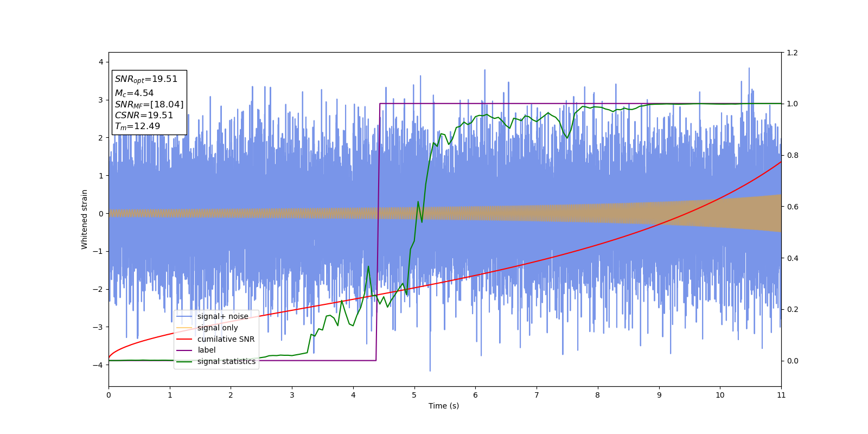Image resolution: width=868 pixels, height=434 pixels.
Task: Click the 'Whitened strain' y-axis label
Action: point(85,219)
